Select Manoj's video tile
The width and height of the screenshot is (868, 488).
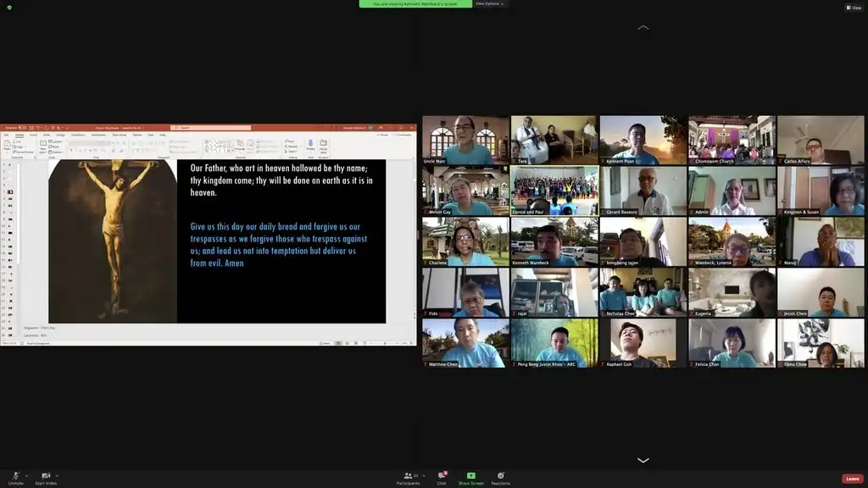[821, 241]
